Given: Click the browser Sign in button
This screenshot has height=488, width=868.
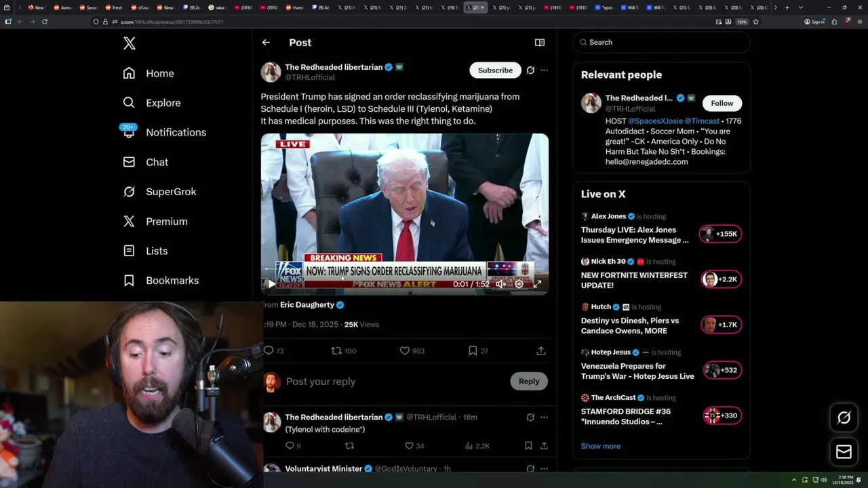Looking at the screenshot, I should 814,22.
